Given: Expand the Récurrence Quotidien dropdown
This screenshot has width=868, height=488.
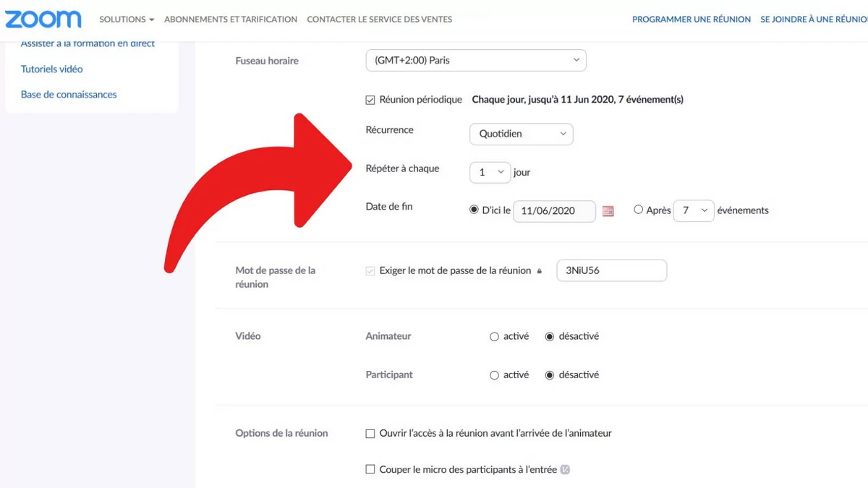Looking at the screenshot, I should pyautogui.click(x=522, y=134).
